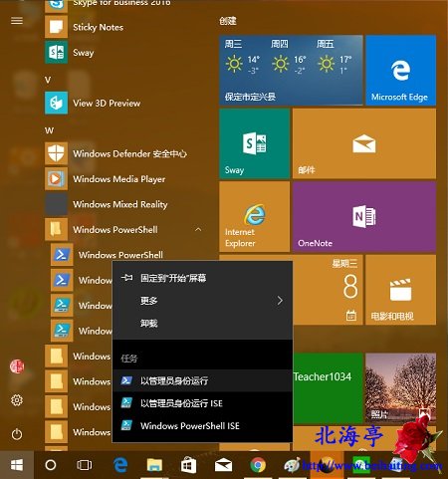Image resolution: width=448 pixels, height=479 pixels.
Task: Open the green Sway tile
Action: click(254, 143)
